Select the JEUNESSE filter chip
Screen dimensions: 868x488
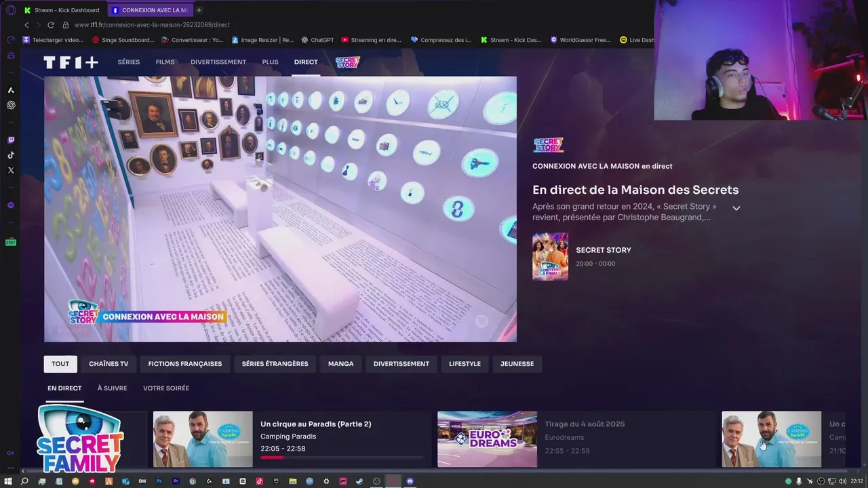[517, 364]
